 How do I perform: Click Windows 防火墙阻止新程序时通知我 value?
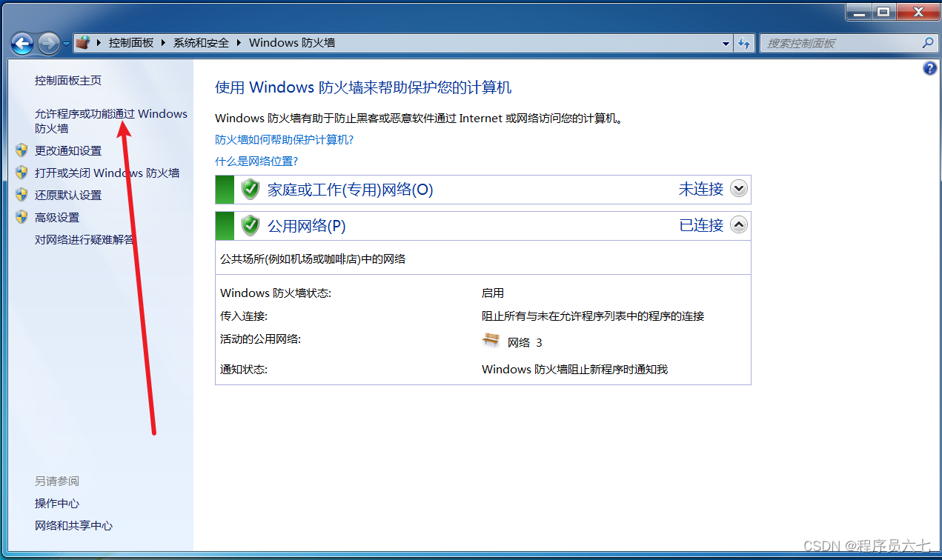click(x=575, y=369)
